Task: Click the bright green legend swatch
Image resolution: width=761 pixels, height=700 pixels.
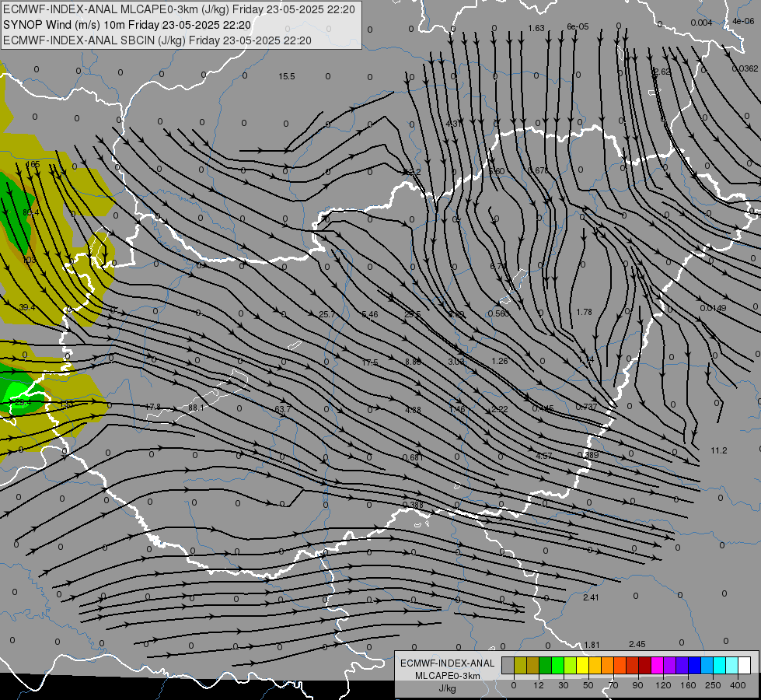Action: pyautogui.click(x=557, y=666)
